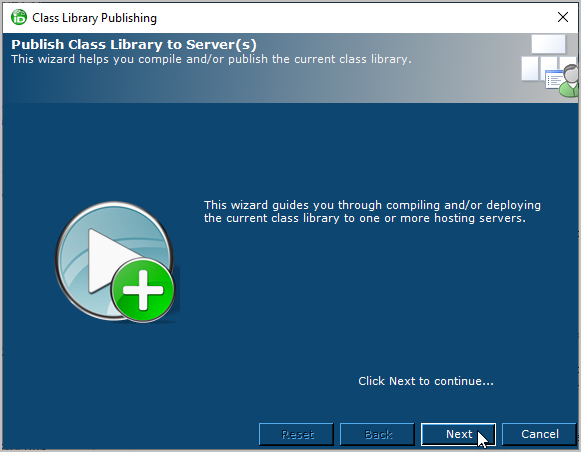Click the Next button to continue
This screenshot has height=452, width=581.
pyautogui.click(x=458, y=434)
